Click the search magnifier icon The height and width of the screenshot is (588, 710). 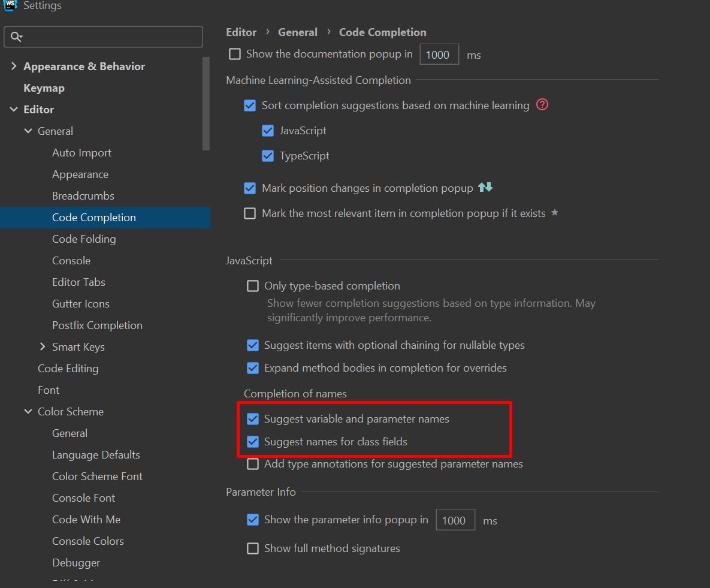point(16,37)
